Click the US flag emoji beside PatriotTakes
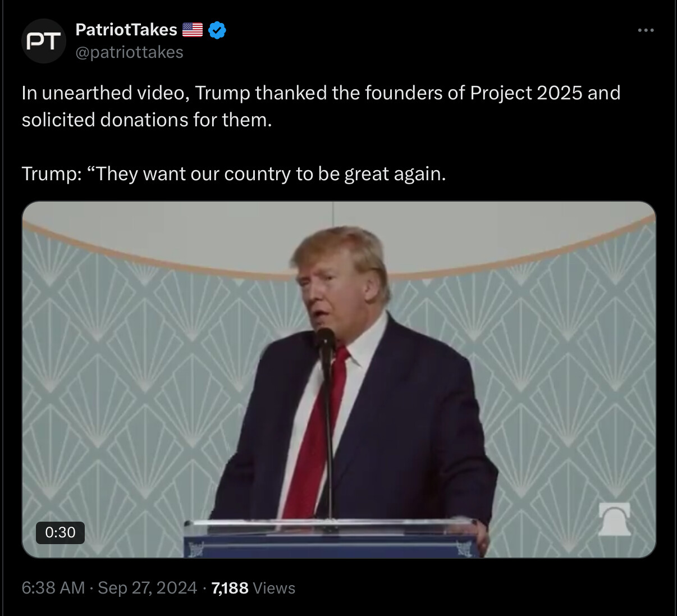 tap(193, 30)
